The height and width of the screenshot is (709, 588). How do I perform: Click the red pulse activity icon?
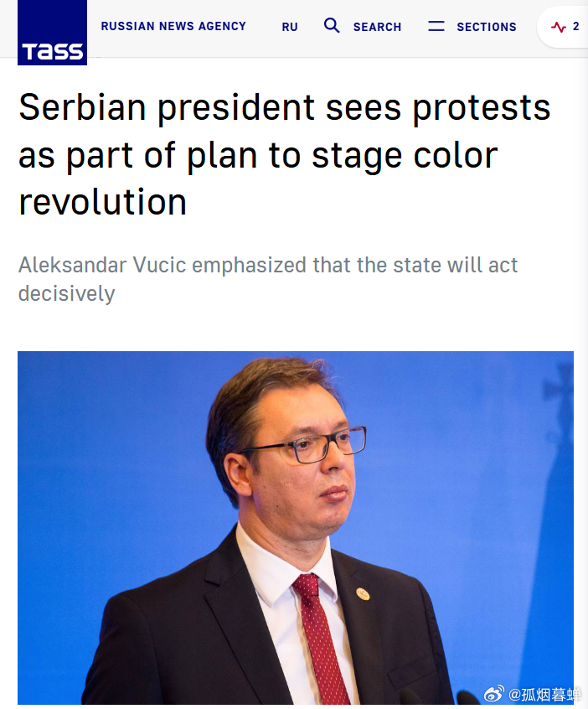click(x=559, y=27)
